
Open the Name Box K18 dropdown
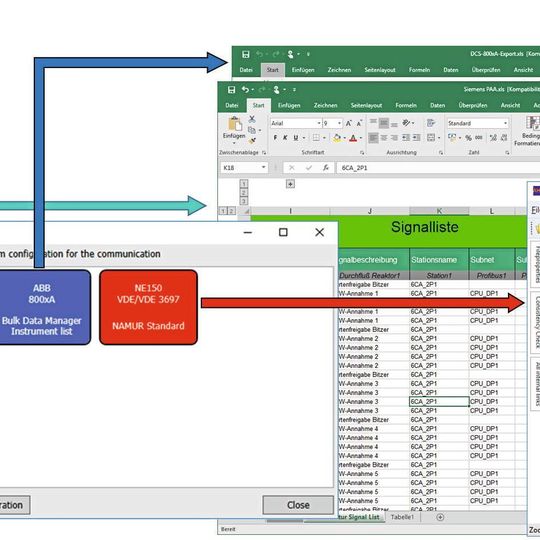click(x=263, y=168)
